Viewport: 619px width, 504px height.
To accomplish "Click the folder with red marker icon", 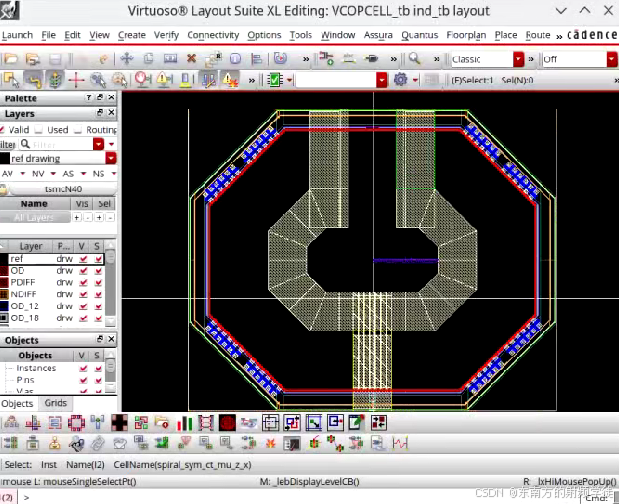I will click(162, 423).
